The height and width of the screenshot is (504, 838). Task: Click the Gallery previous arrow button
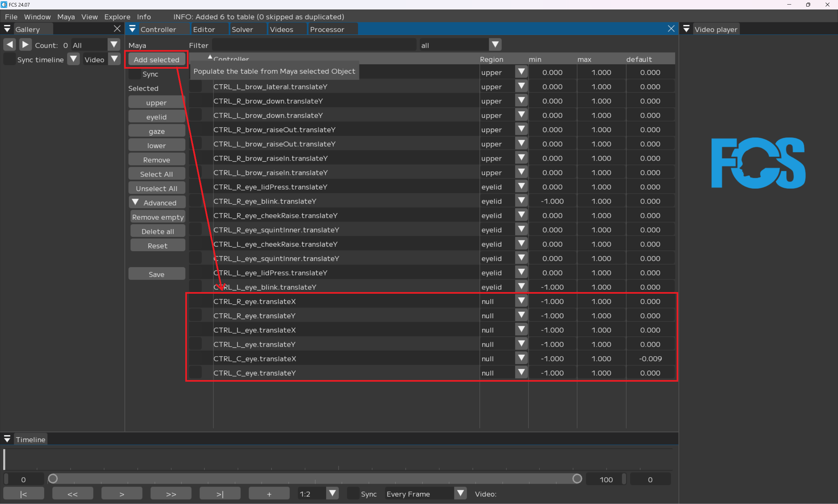(9, 44)
